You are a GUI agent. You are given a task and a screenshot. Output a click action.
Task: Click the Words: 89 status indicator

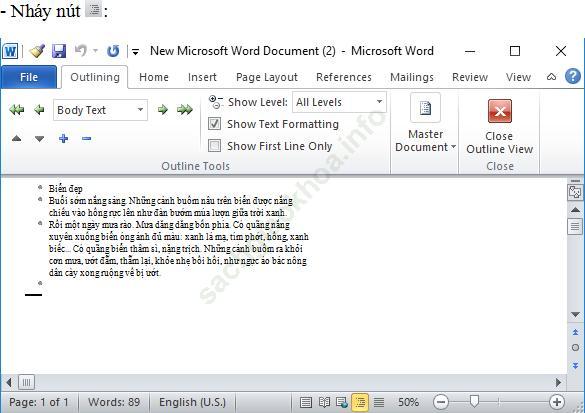pyautogui.click(x=114, y=402)
